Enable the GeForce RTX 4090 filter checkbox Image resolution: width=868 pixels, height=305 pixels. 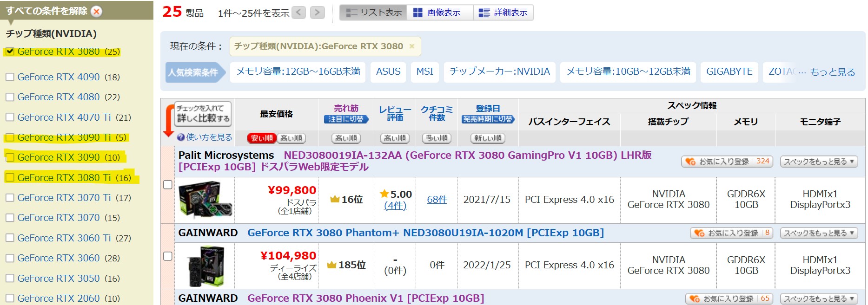10,77
